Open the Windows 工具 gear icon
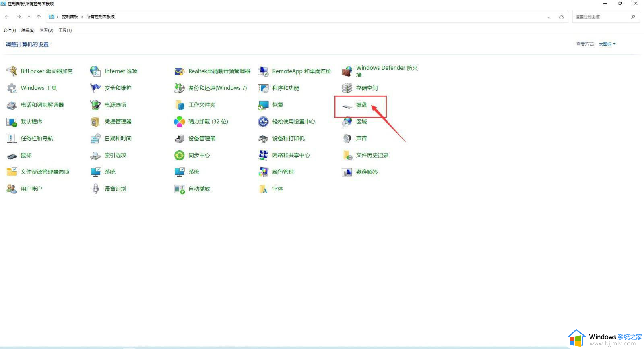Screen dimensions: 644x349 coord(12,88)
